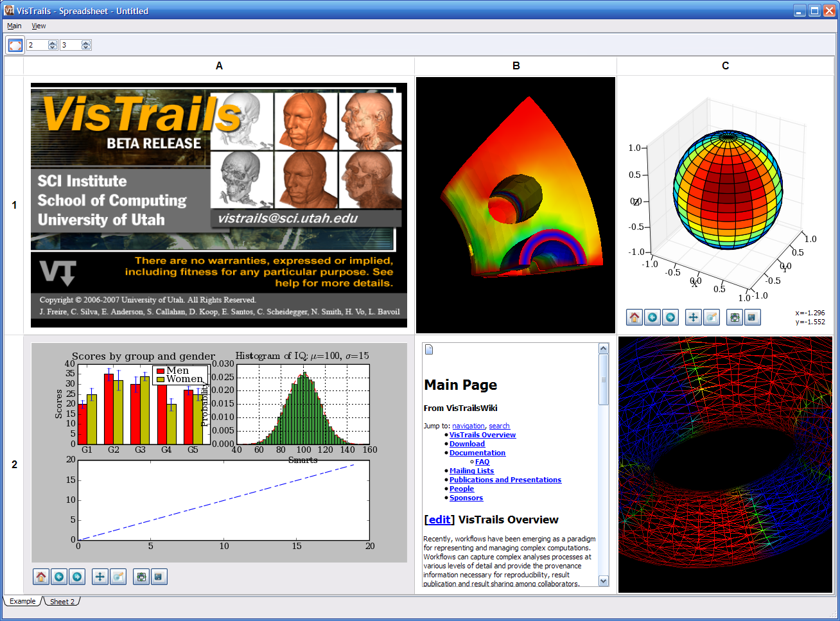The height and width of the screenshot is (621, 840).
Task: Select Pan tool under the sphere plot
Action: pyautogui.click(x=693, y=317)
